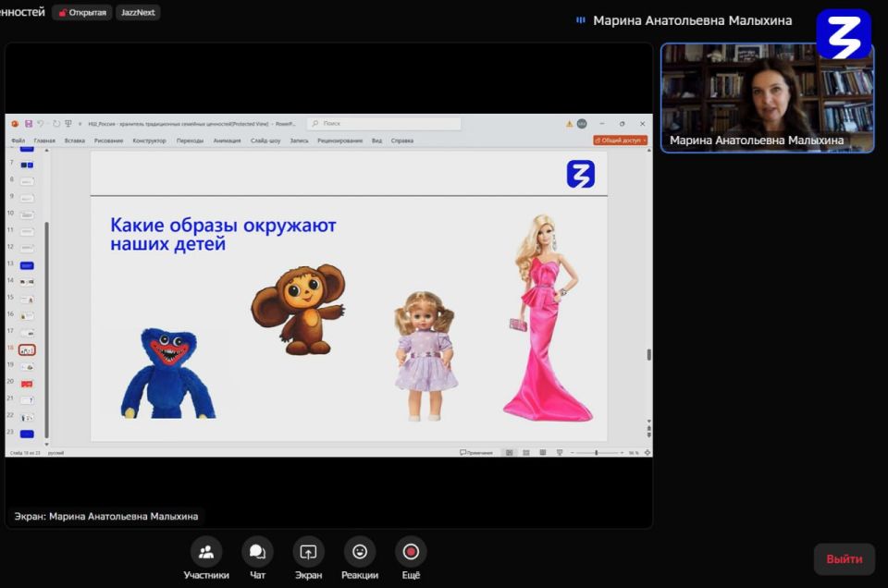Click the zoom slider handle in status bar

tap(597, 453)
